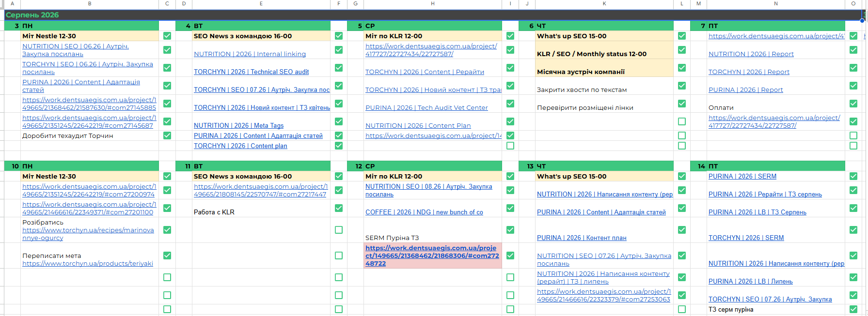Follow "PURINA | 2026 | SERM" link

pos(742,177)
